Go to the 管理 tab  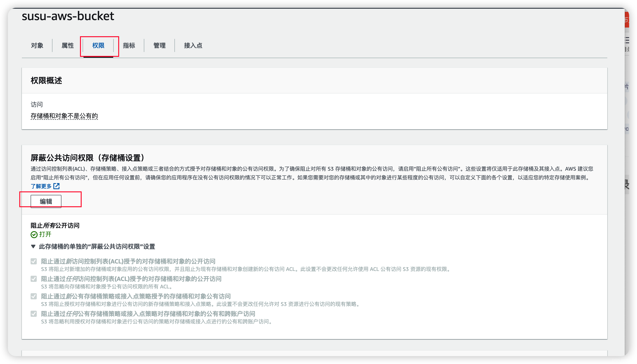[x=159, y=45]
